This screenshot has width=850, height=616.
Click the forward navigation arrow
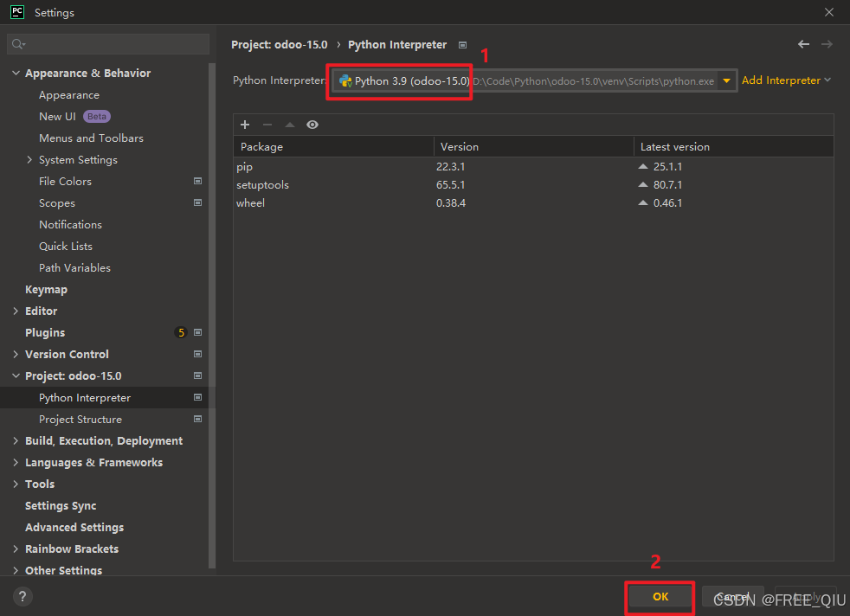click(x=827, y=44)
